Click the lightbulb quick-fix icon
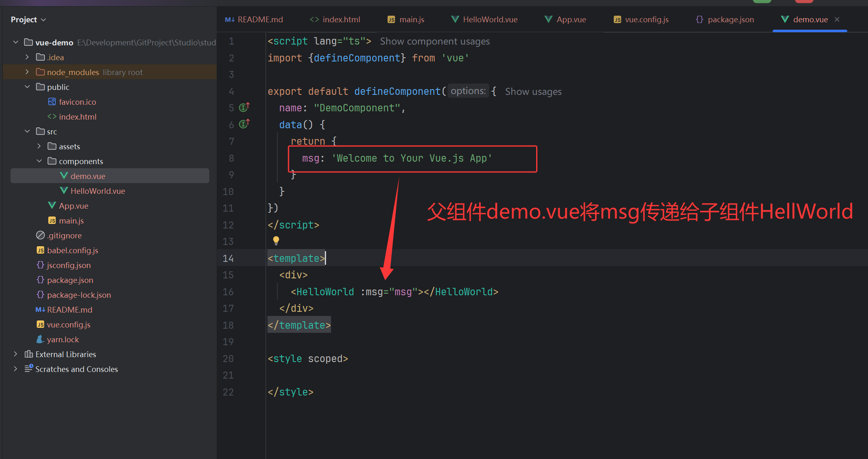This screenshot has width=868, height=459. [x=276, y=240]
